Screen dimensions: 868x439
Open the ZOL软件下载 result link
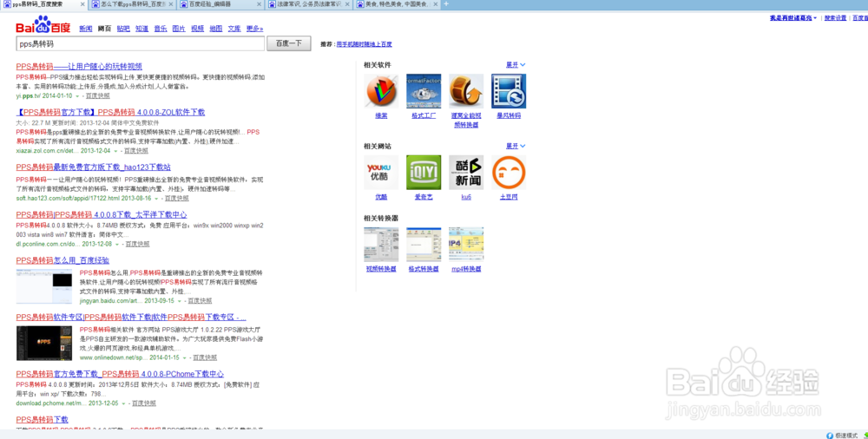111,113
